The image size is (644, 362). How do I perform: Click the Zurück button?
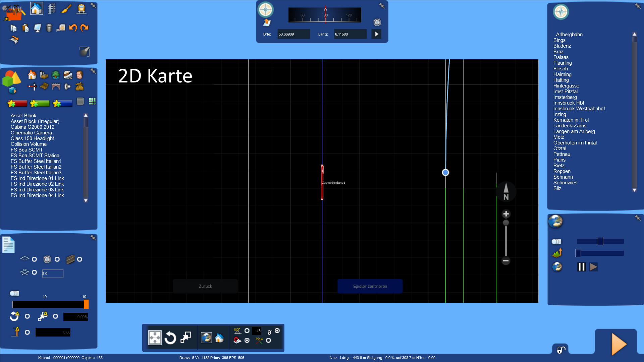pyautogui.click(x=205, y=286)
